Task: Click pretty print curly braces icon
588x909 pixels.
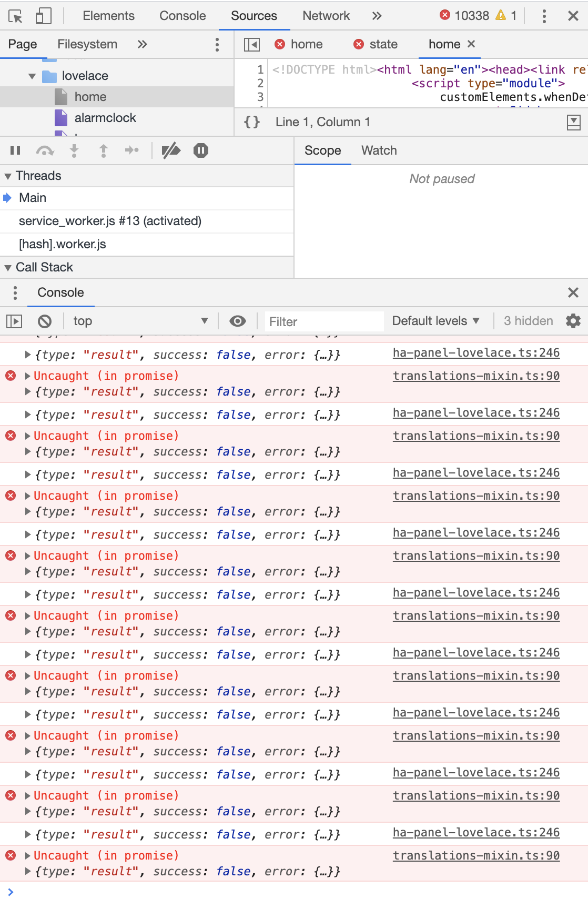Action: click(x=252, y=122)
